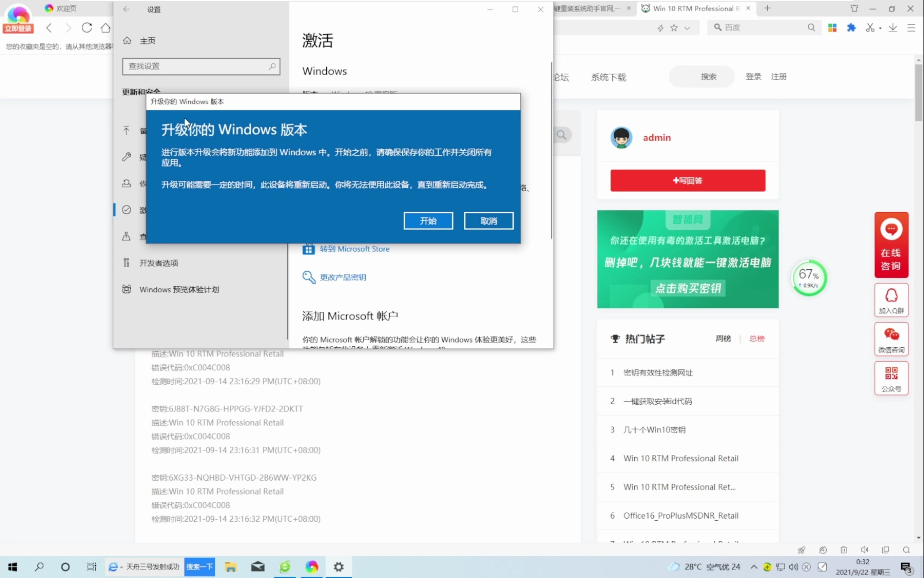Screen dimensions: 924x578
Task: Open the Mail taskbar icon
Action: tap(258, 567)
